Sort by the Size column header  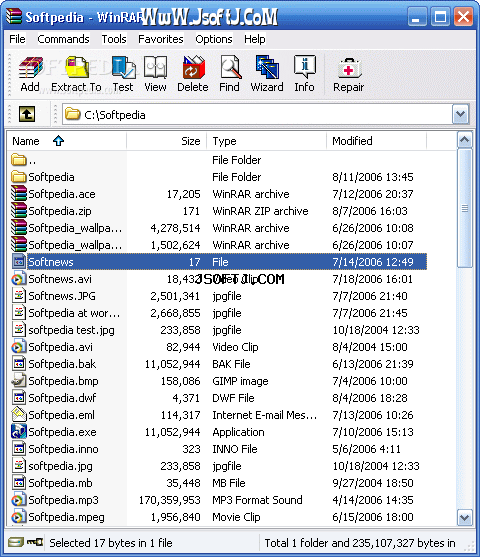[167, 141]
